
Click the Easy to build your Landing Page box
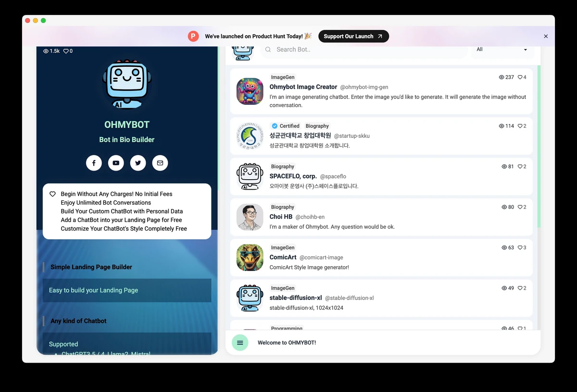tap(127, 290)
